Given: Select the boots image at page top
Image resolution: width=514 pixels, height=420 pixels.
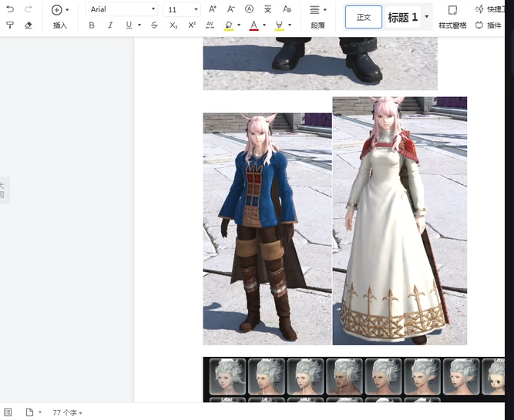Looking at the screenshot, I should (321, 63).
